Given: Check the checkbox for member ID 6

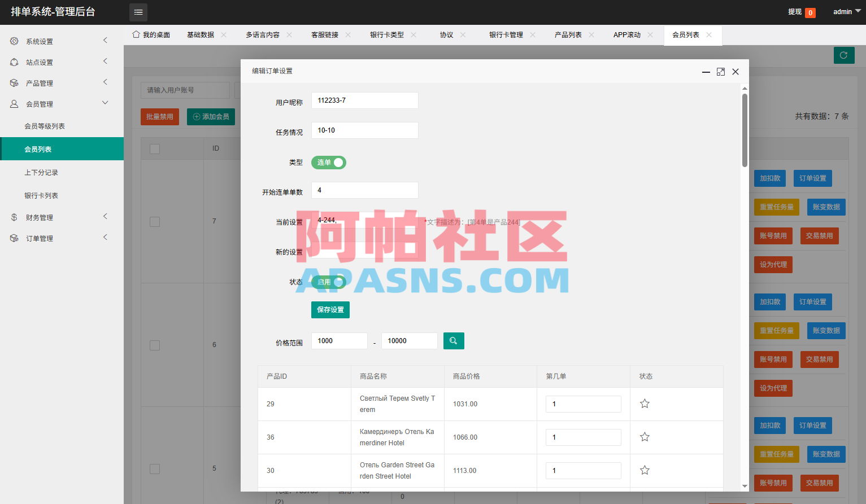Looking at the screenshot, I should tap(155, 345).
